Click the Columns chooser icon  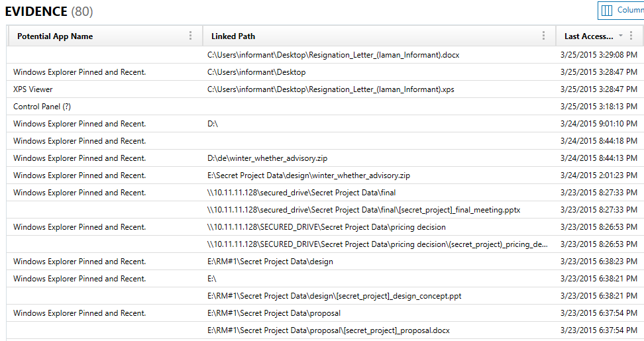click(x=607, y=10)
